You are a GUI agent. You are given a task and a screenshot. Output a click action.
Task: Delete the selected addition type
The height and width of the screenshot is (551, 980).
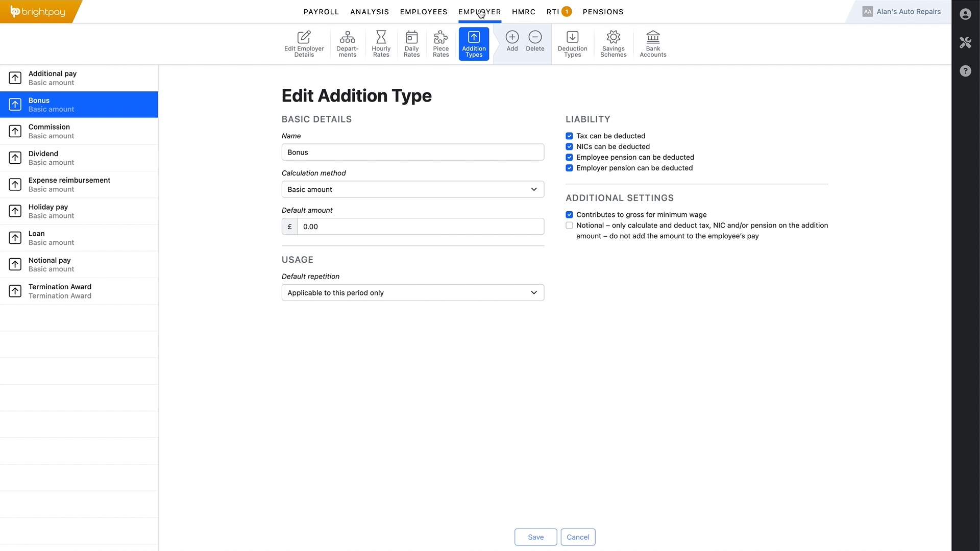tap(535, 41)
